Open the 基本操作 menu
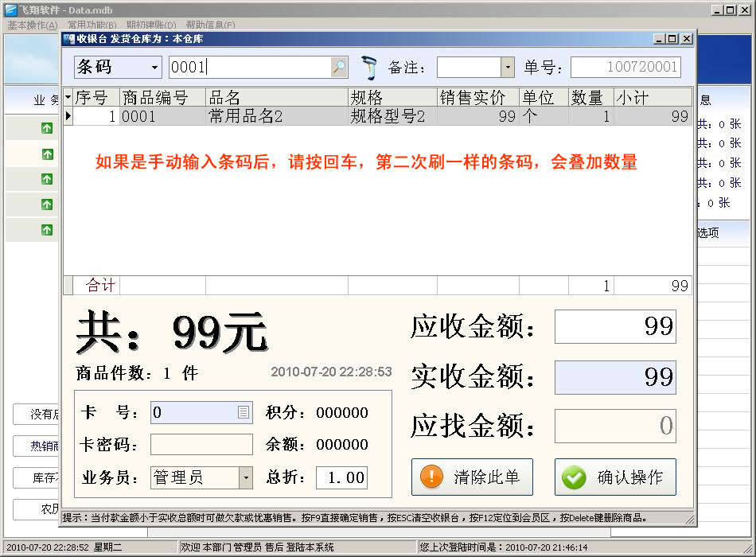The width and height of the screenshot is (756, 557). (32, 25)
